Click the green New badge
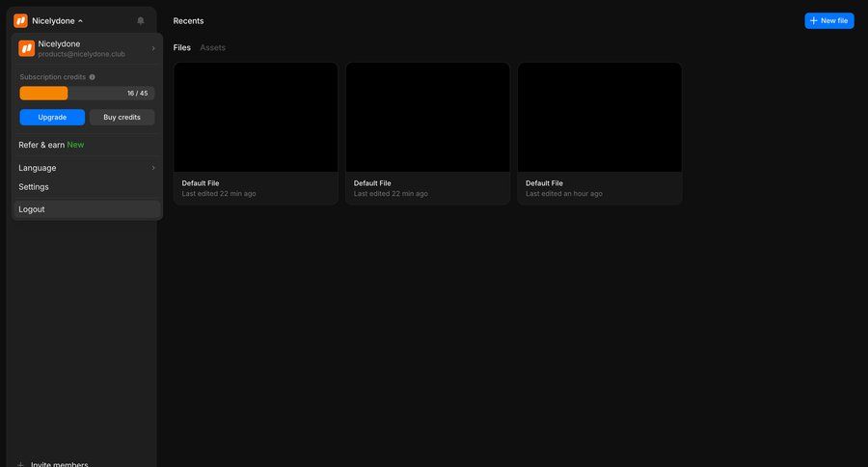868x467 pixels. tap(75, 145)
